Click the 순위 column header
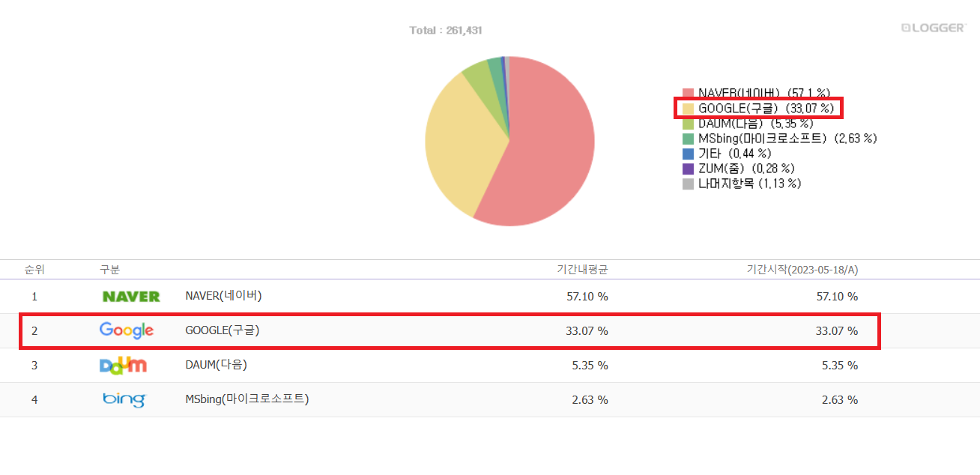Screen dimensions: 980x475 34,270
